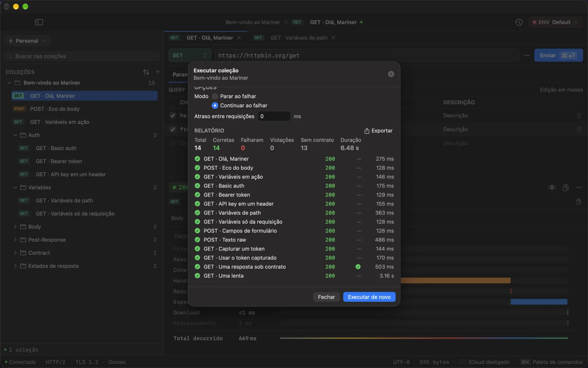
Task: Copy response with the clipboard icon
Action: (566, 187)
